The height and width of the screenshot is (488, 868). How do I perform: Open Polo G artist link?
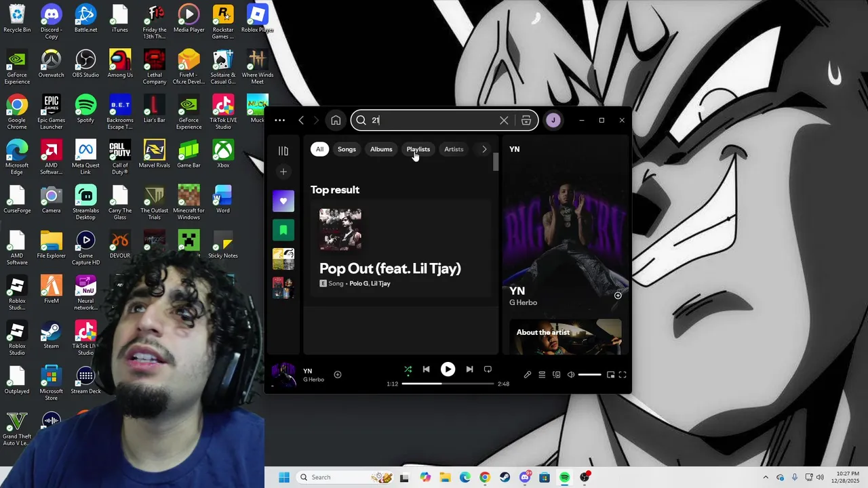point(357,283)
